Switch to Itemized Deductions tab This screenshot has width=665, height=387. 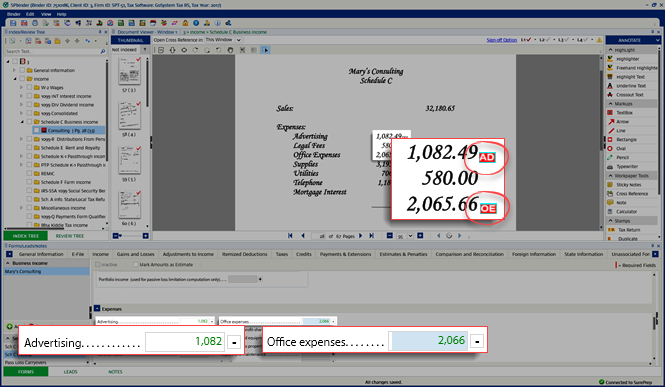point(245,254)
